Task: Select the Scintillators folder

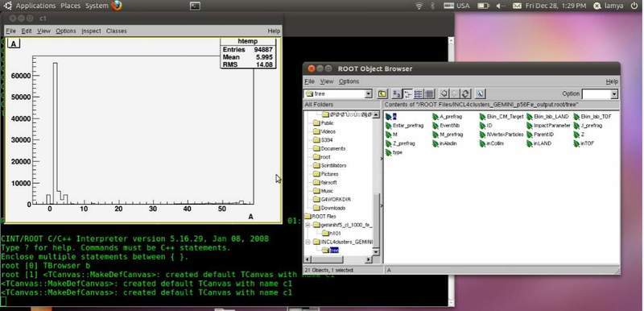Action: [x=329, y=165]
